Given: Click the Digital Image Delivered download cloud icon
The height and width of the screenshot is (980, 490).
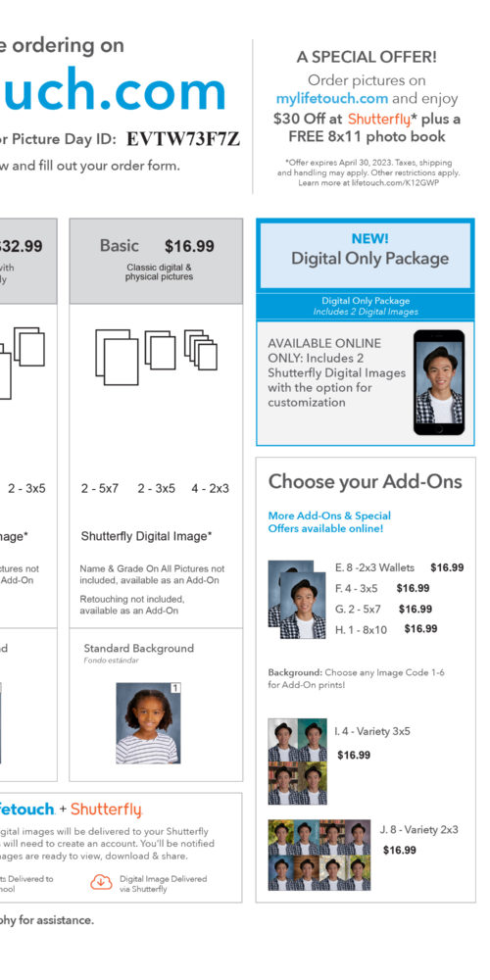Looking at the screenshot, I should (101, 882).
